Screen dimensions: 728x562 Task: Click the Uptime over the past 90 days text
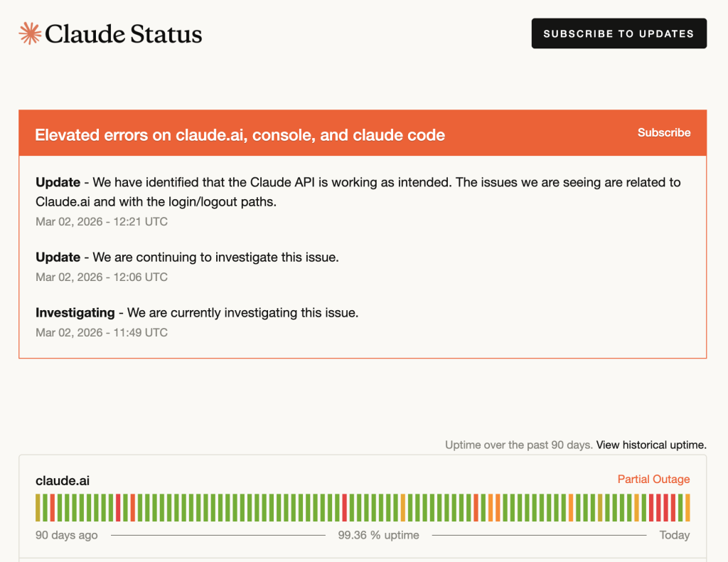(518, 445)
